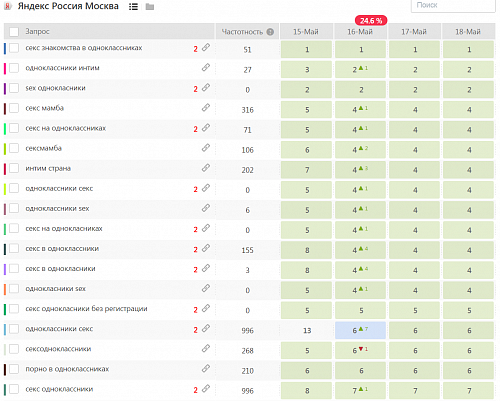Click the 24,6 % red badge
The height and width of the screenshot is (401, 500).
point(371,21)
